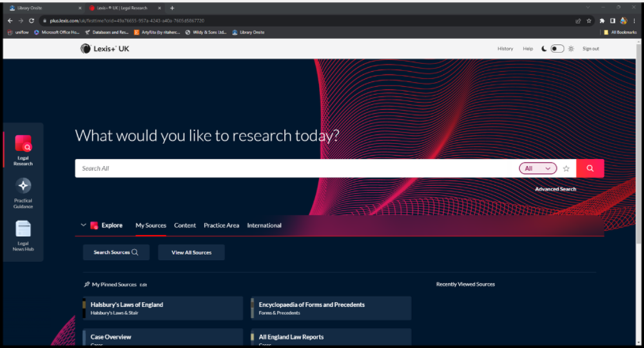
Task: Click the pin icon beside My Pinned Sources
Action: (x=86, y=284)
